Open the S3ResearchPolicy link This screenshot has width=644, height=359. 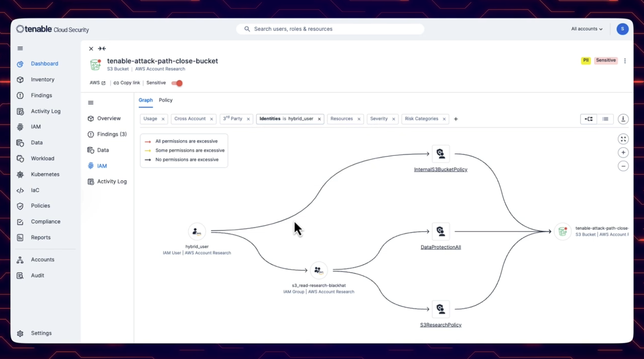click(440, 325)
